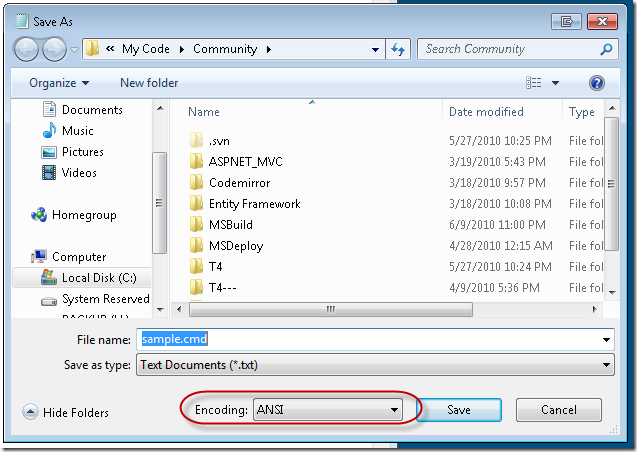Click horizontal scrollbar left arrow
Screen dimensions: 637x452
(x=179, y=309)
